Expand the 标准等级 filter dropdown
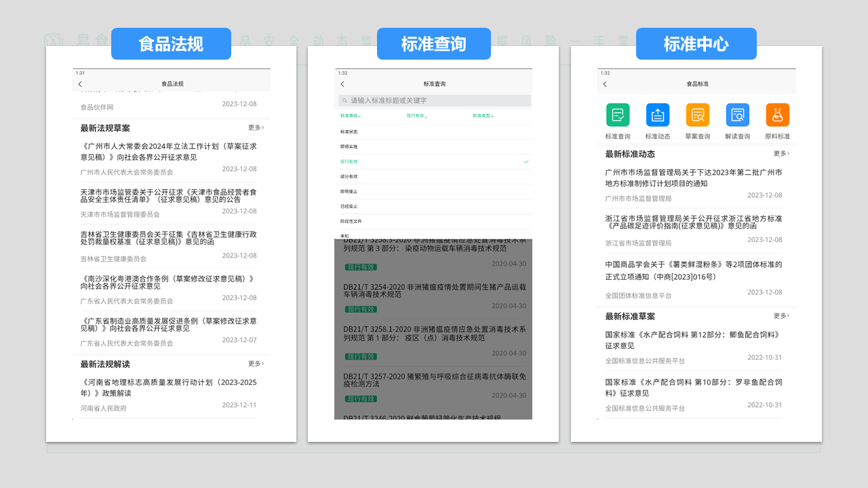The width and height of the screenshot is (868, 488). [350, 116]
